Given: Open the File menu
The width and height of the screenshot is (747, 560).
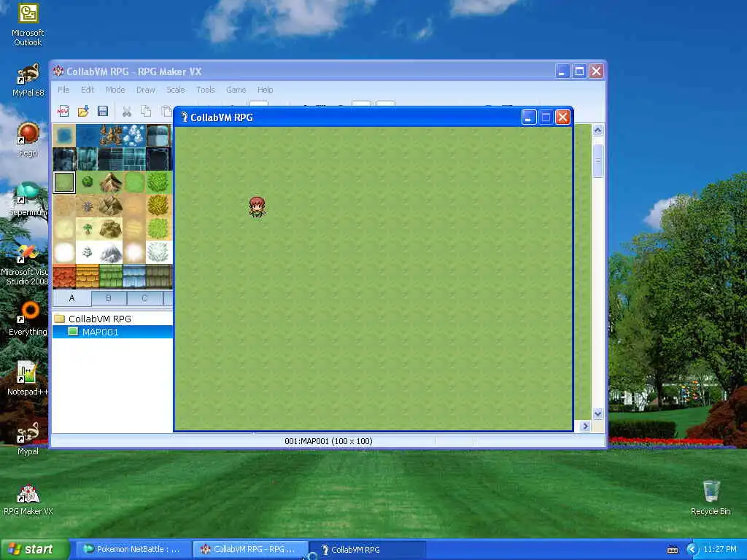Looking at the screenshot, I should (x=63, y=90).
